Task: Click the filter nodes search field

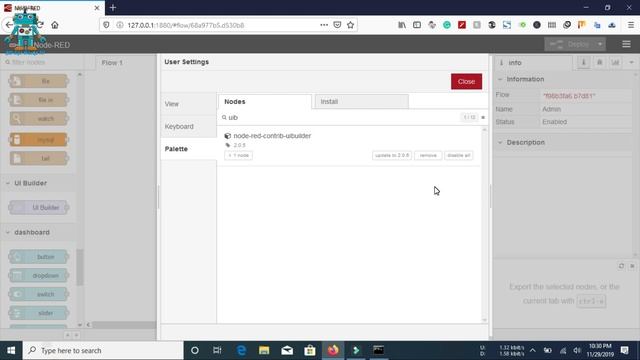Action: coord(40,62)
